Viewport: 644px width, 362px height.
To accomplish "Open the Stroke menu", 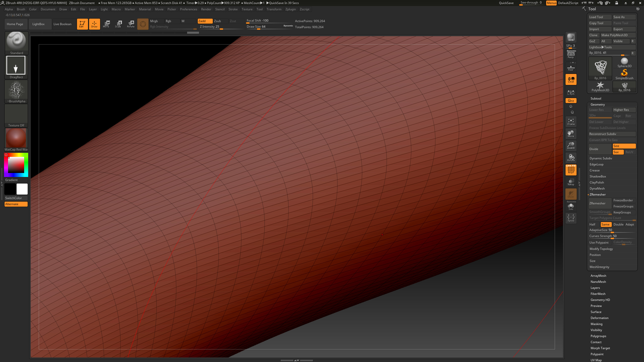I will tap(233, 9).
